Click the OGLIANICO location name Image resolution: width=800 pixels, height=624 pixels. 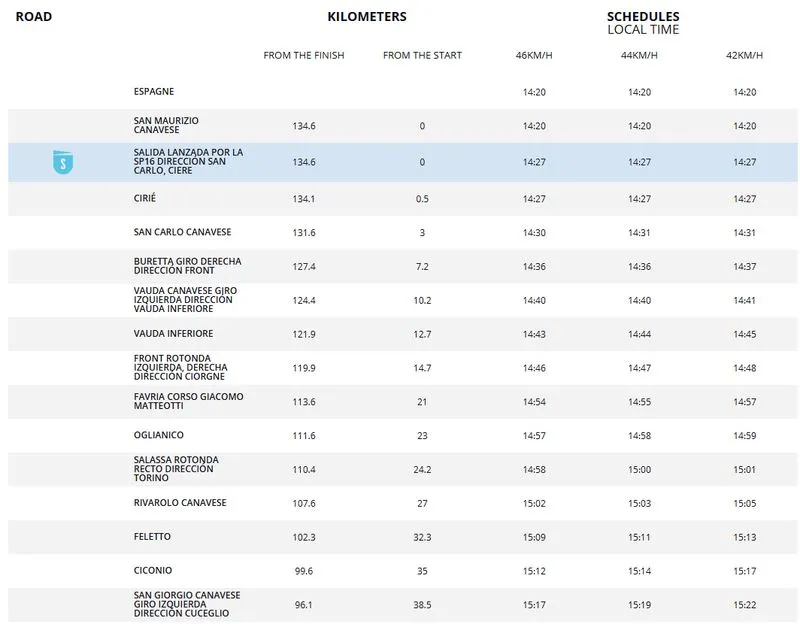point(159,436)
